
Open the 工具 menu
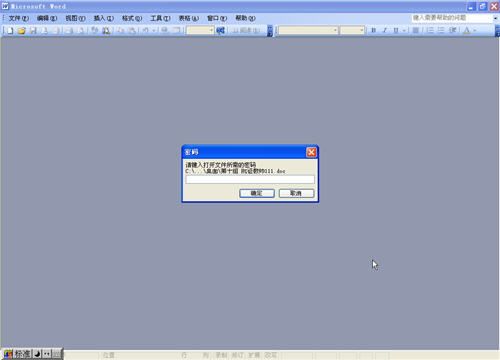click(160, 18)
